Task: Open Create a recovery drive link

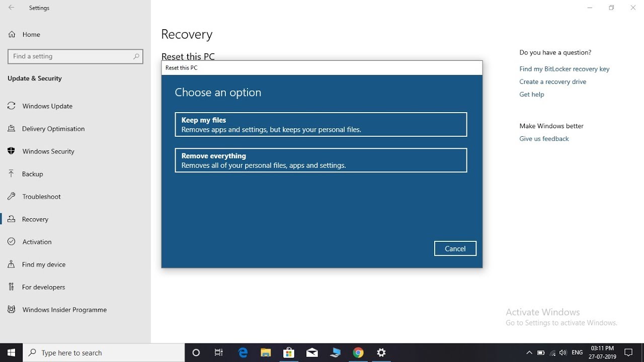Action: [x=553, y=81]
